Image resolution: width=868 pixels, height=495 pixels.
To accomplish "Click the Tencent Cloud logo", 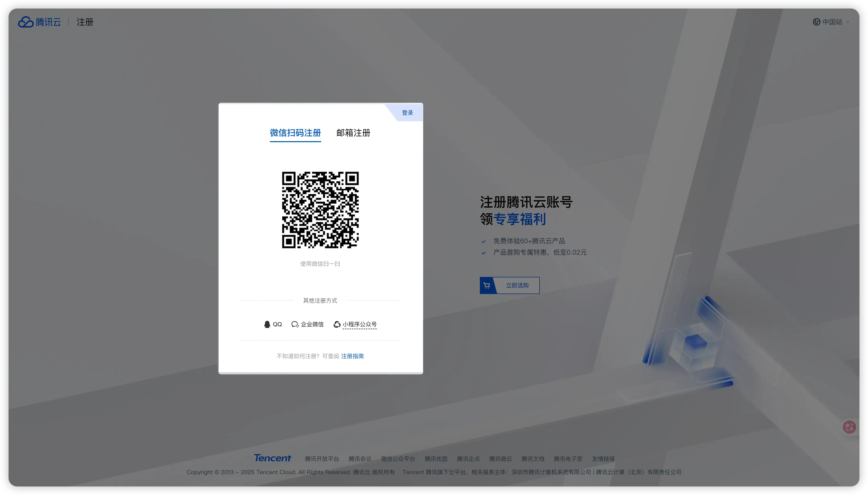I will click(x=39, y=22).
